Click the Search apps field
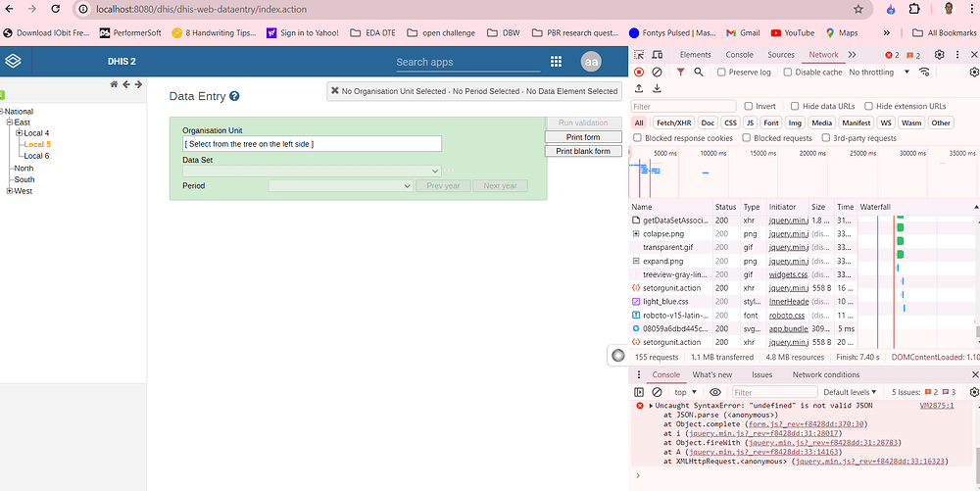Screen dimensions: 980x491 coord(468,62)
